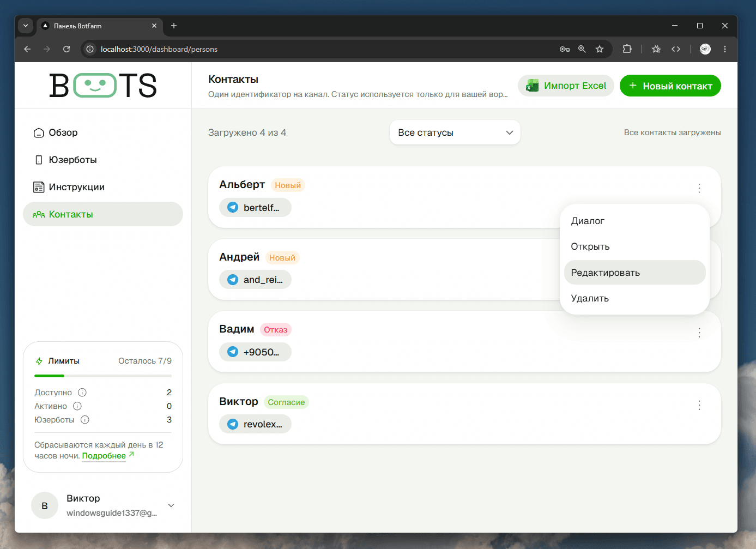Click the Андрей contact name

click(239, 257)
